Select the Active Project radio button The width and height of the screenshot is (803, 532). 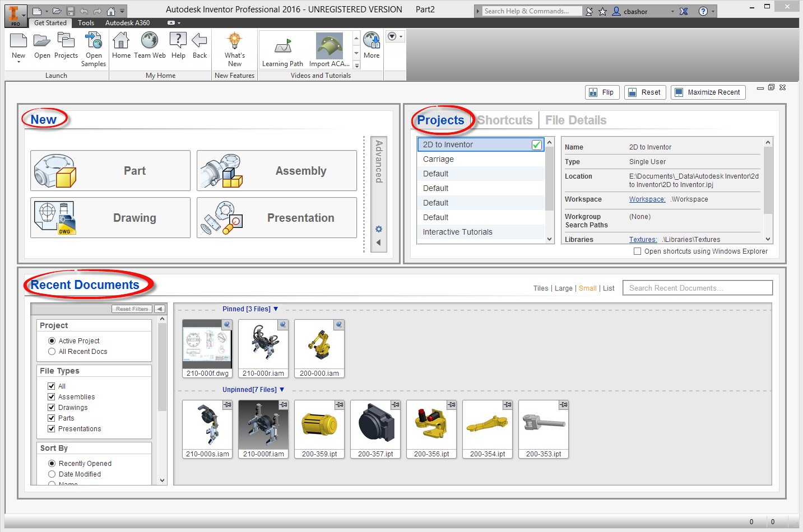pos(52,340)
